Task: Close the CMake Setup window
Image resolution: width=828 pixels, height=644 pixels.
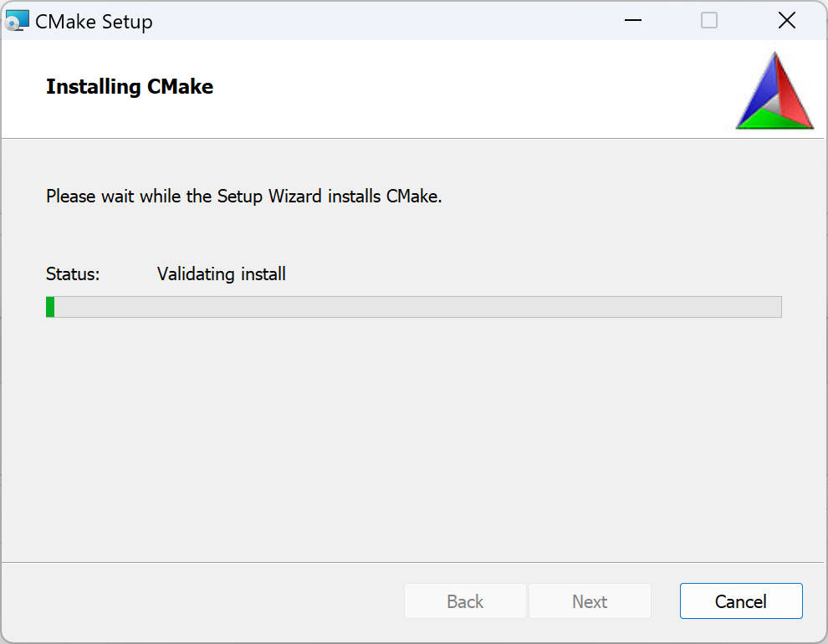Action: coord(786,20)
